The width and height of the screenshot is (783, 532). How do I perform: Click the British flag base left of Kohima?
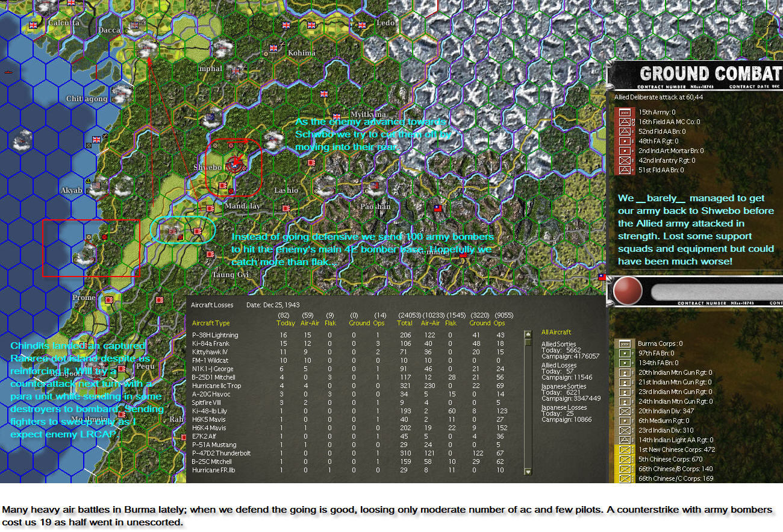point(274,48)
